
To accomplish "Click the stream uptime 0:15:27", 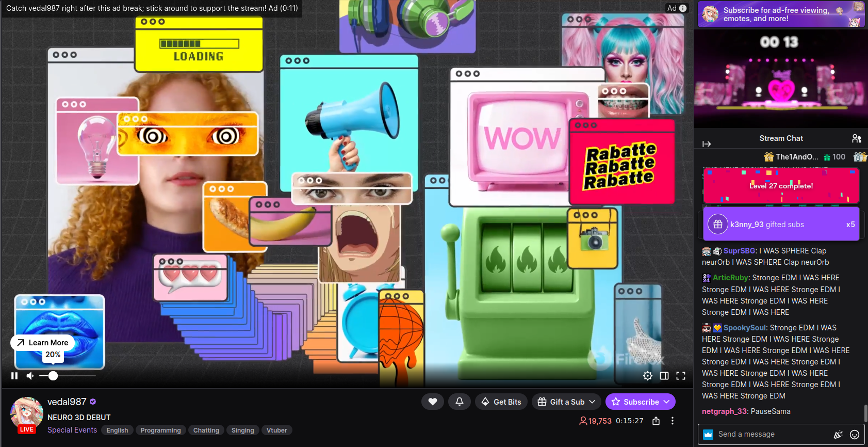I will (x=629, y=421).
